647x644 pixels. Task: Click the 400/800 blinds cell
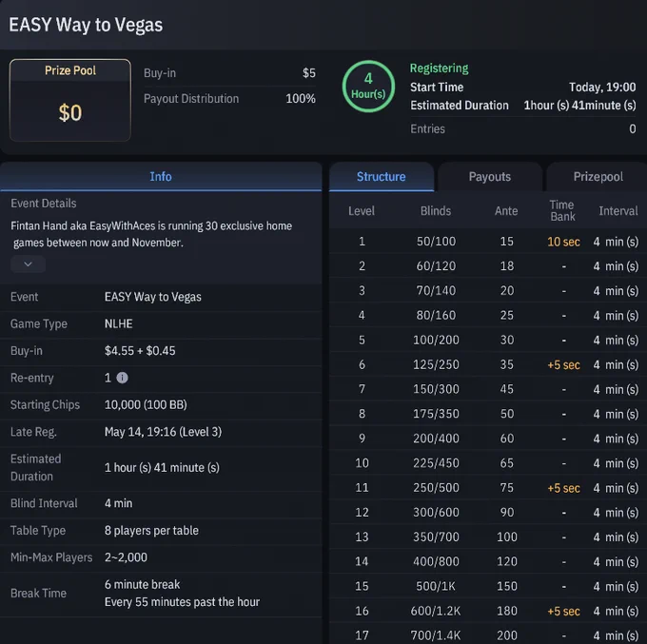tap(436, 561)
